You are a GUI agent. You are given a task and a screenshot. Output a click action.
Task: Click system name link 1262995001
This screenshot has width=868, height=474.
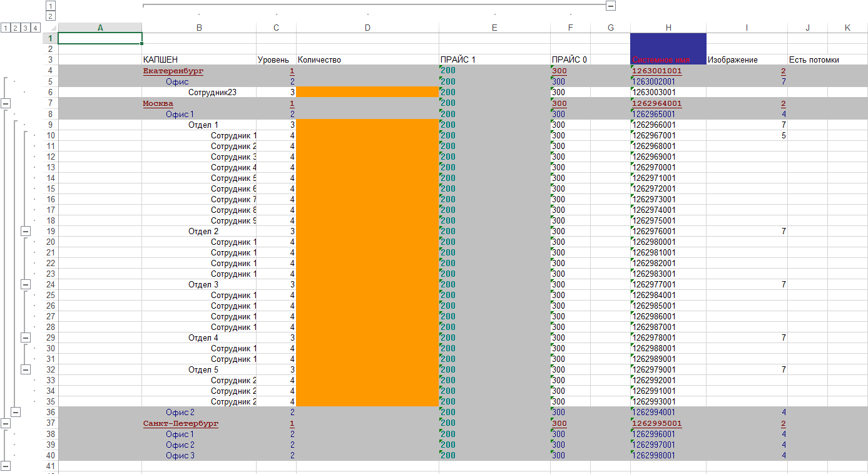[x=657, y=423]
